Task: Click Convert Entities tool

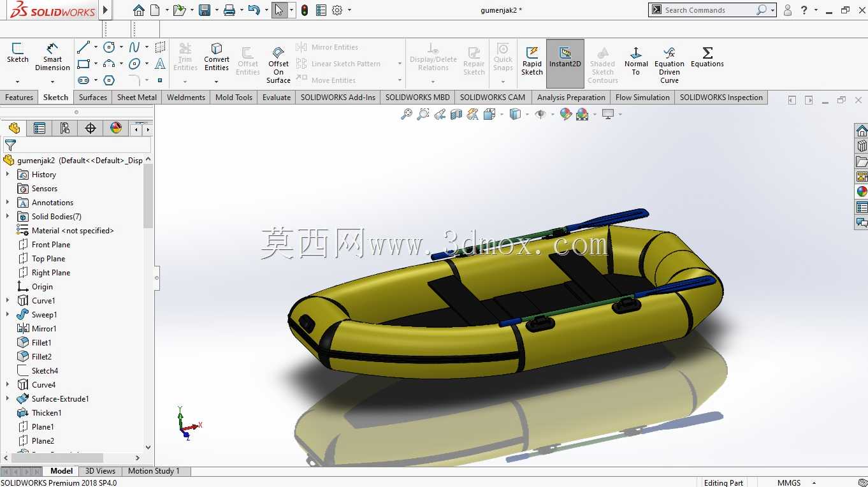Action: (x=217, y=57)
